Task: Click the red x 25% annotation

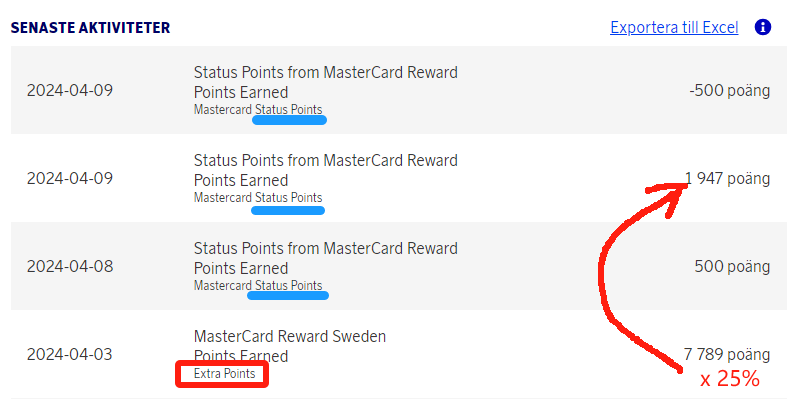Action: click(x=730, y=380)
